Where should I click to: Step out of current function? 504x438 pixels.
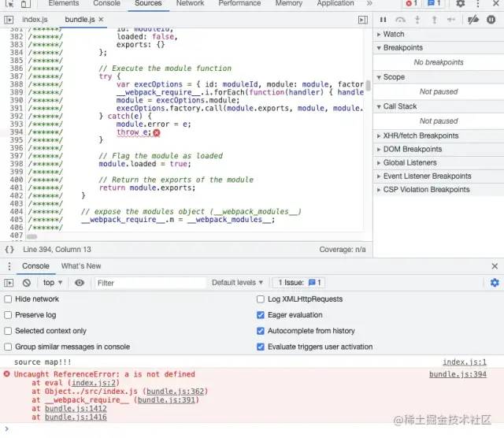pos(434,20)
